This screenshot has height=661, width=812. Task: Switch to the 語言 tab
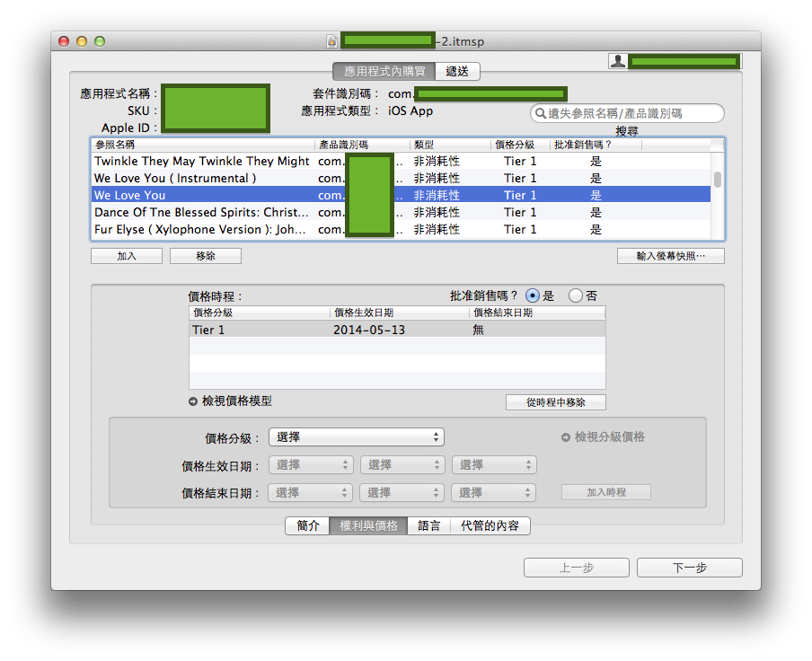point(429,526)
